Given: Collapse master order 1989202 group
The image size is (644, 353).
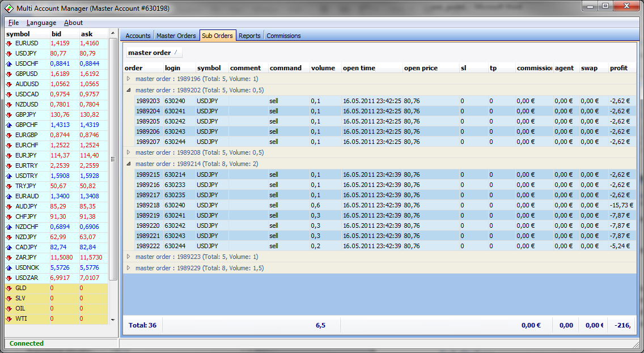Looking at the screenshot, I should pos(129,90).
